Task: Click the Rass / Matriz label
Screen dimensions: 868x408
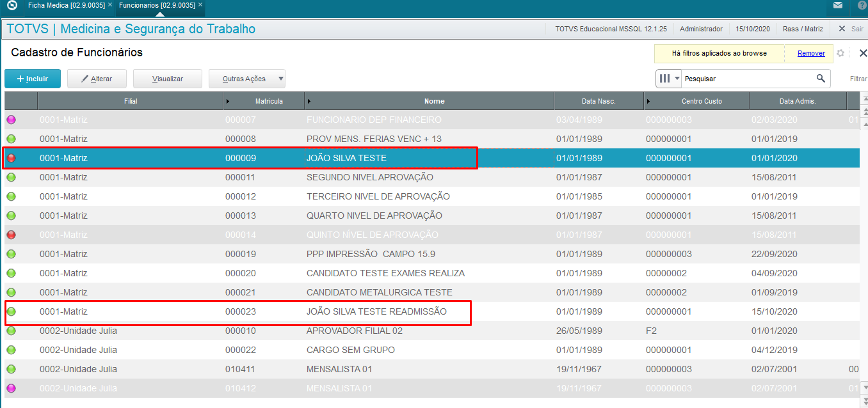Action: [x=803, y=29]
